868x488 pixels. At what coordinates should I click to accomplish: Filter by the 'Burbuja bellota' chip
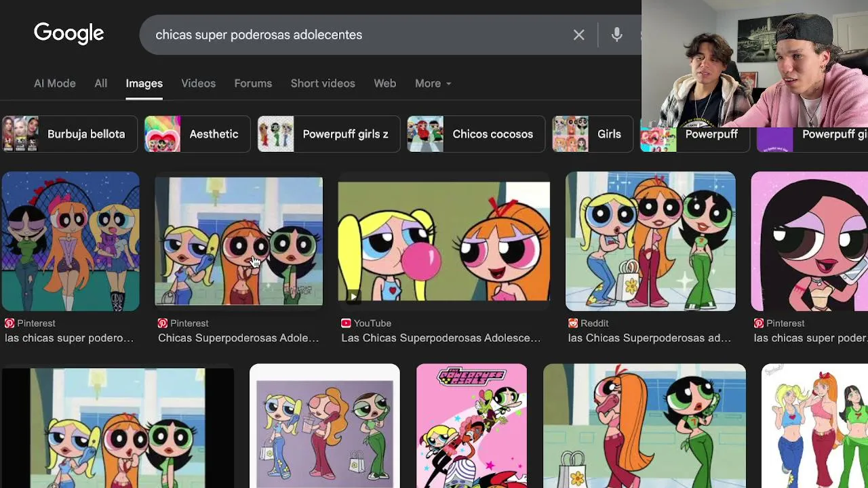69,134
